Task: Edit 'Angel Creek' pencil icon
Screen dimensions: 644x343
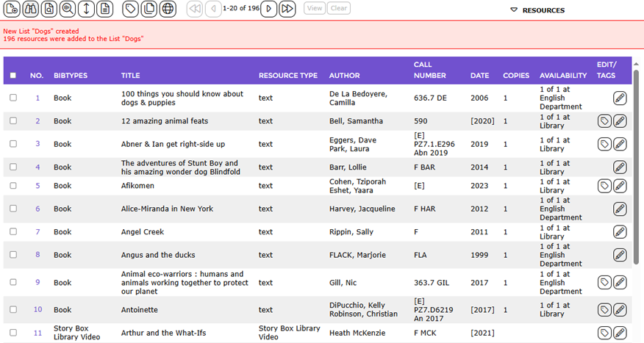Action: click(620, 232)
